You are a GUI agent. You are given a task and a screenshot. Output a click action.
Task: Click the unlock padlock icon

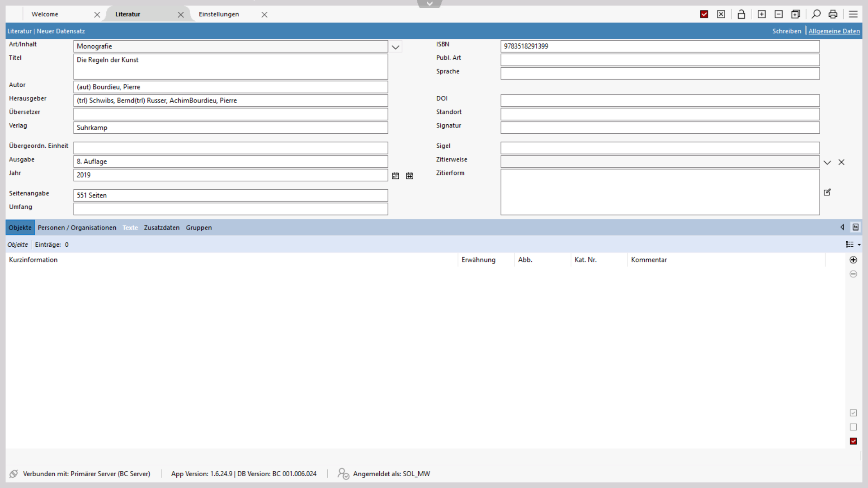click(x=741, y=14)
